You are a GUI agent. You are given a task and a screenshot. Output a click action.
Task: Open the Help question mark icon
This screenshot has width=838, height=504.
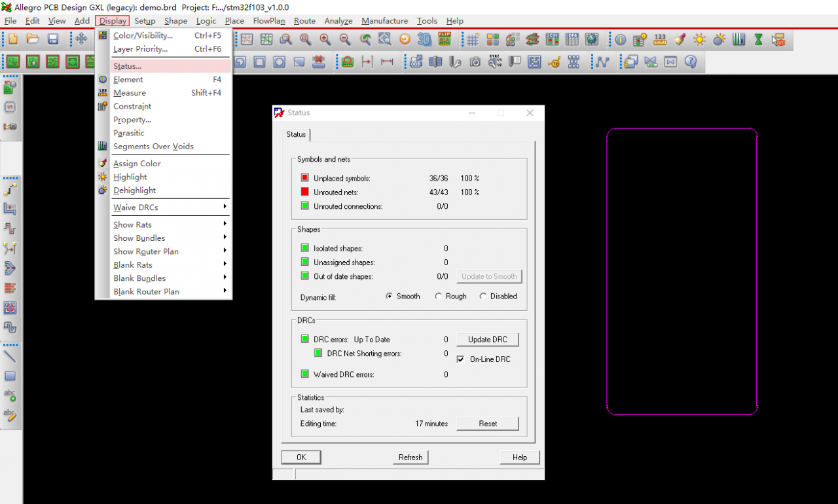tap(690, 62)
